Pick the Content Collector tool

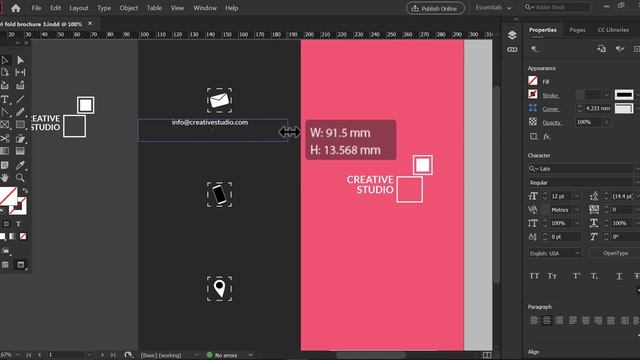(5, 85)
